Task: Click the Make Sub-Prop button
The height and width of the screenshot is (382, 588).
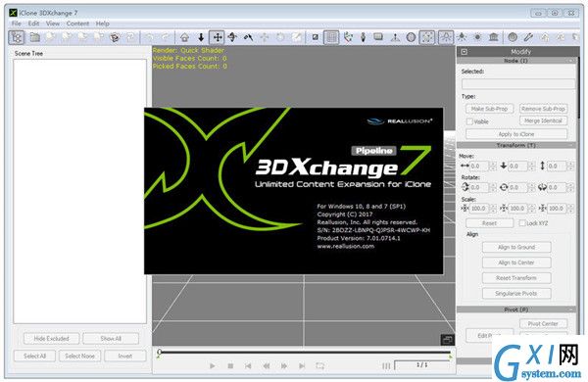Action: coord(489,109)
